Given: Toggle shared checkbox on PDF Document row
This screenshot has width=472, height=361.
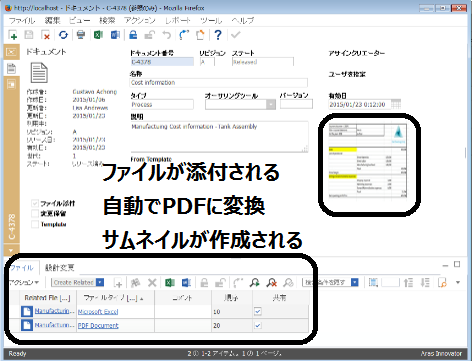Looking at the screenshot, I should (258, 325).
